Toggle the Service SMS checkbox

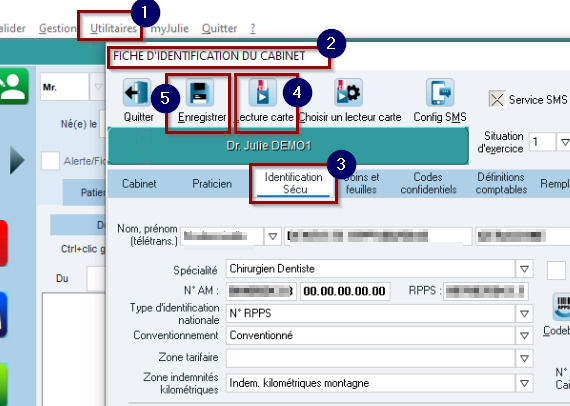(497, 99)
